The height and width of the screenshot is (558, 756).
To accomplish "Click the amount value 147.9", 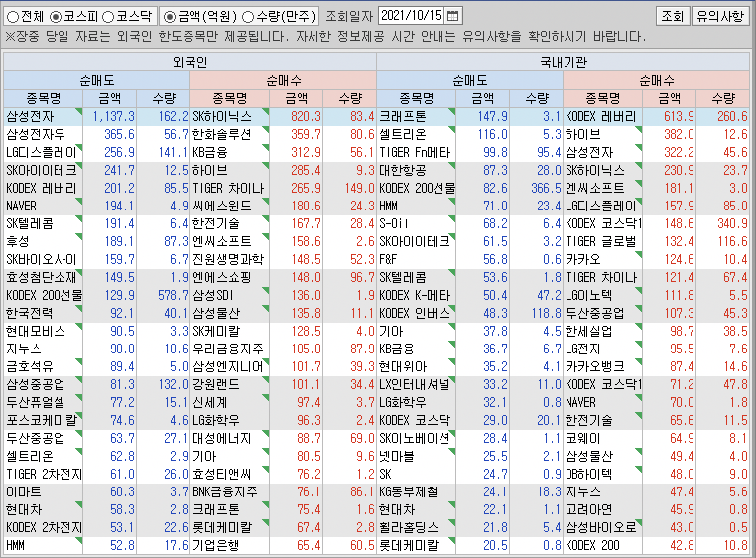I will coord(493,117).
